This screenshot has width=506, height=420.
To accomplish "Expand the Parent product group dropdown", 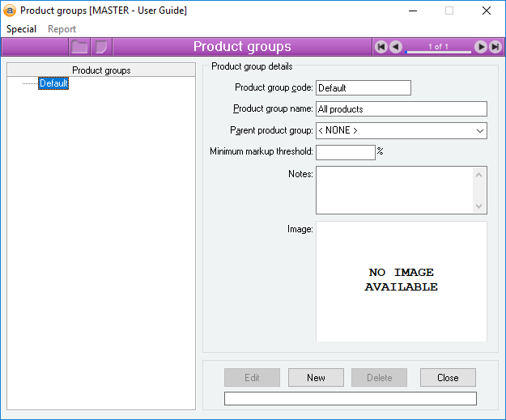I will [480, 131].
